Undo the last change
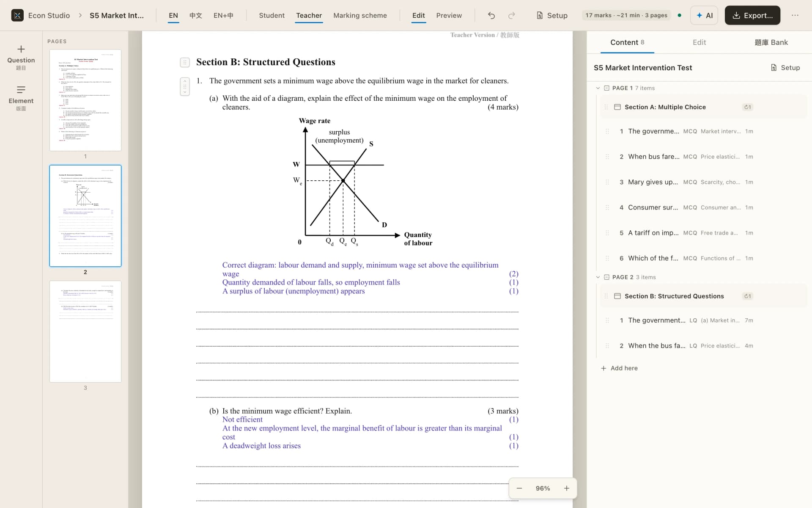 491,15
